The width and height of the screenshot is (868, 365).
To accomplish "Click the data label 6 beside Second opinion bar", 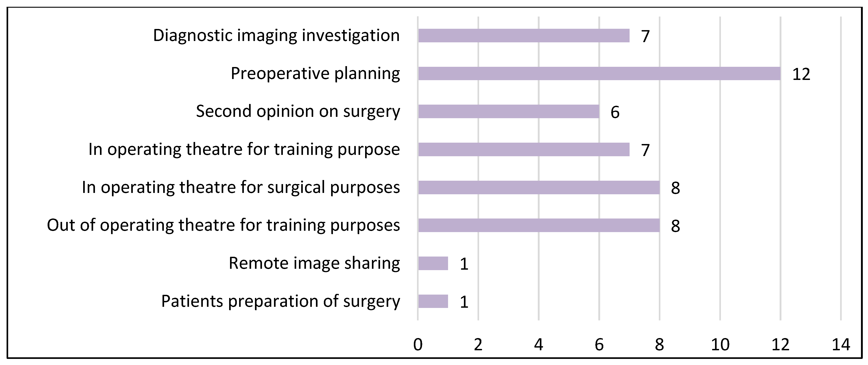I will click(x=615, y=112).
